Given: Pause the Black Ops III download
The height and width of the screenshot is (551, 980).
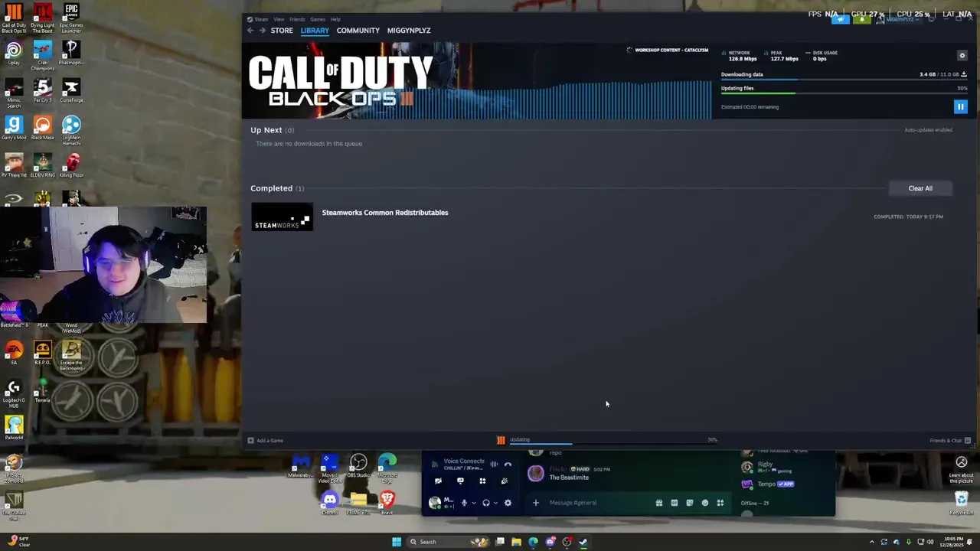Looking at the screenshot, I should tap(960, 107).
